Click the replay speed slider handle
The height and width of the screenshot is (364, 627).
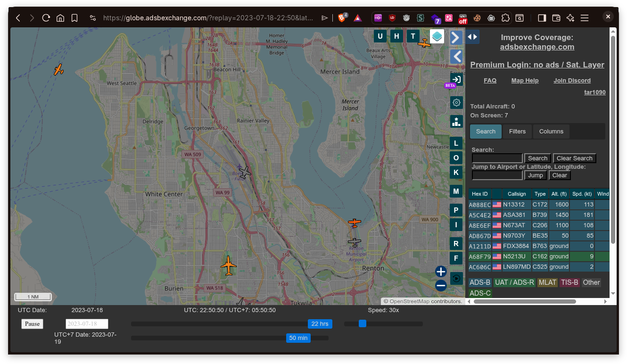pyautogui.click(x=362, y=323)
